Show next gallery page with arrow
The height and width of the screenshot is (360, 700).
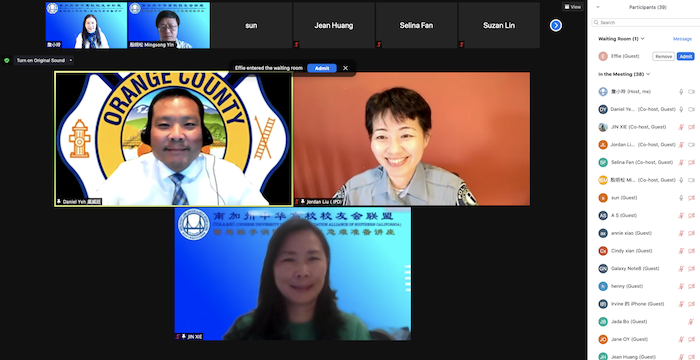pos(555,25)
